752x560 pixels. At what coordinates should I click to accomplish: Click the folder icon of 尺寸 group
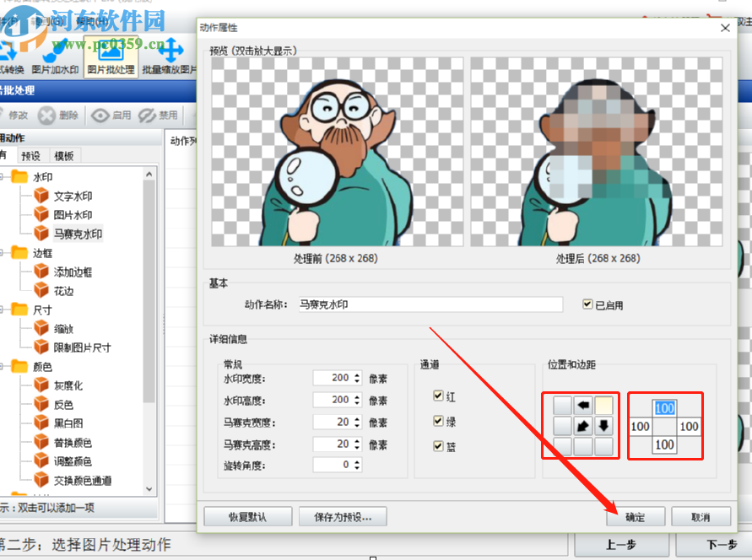pyautogui.click(x=19, y=310)
